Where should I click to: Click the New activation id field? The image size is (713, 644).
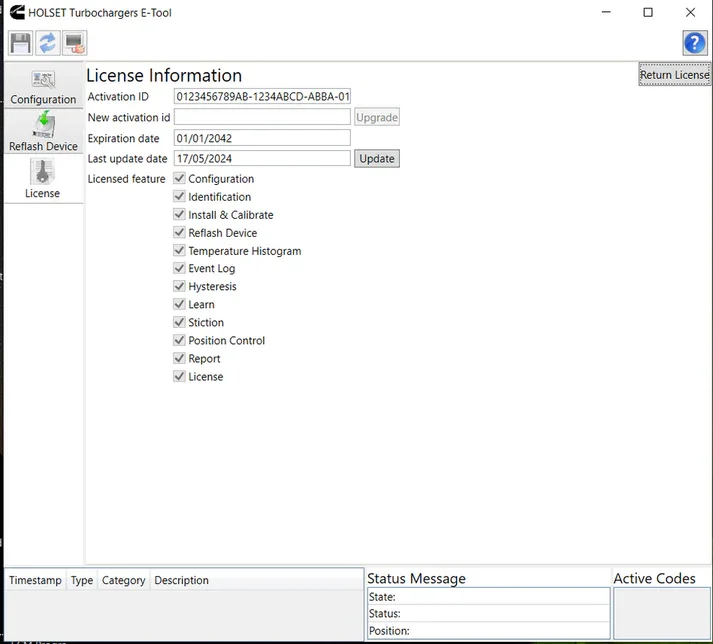click(x=262, y=117)
